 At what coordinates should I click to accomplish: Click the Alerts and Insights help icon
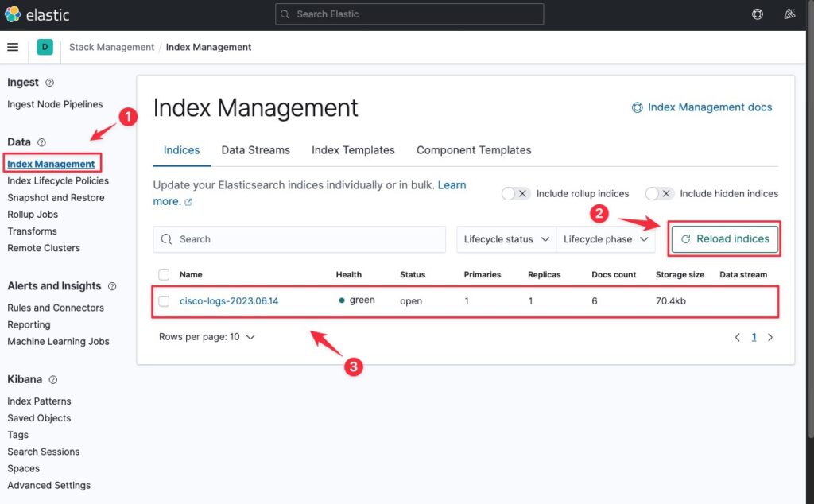pos(112,286)
